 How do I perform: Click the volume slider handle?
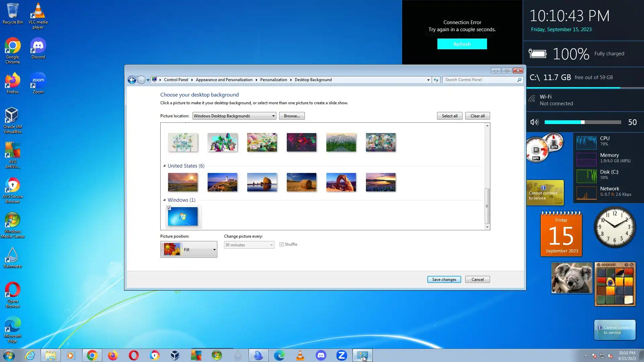583,122
